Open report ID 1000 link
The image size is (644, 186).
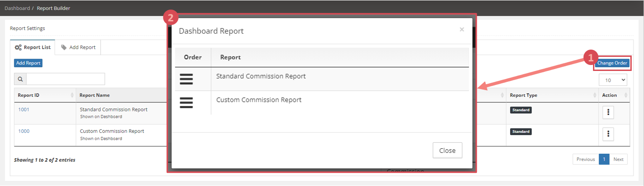(24, 131)
